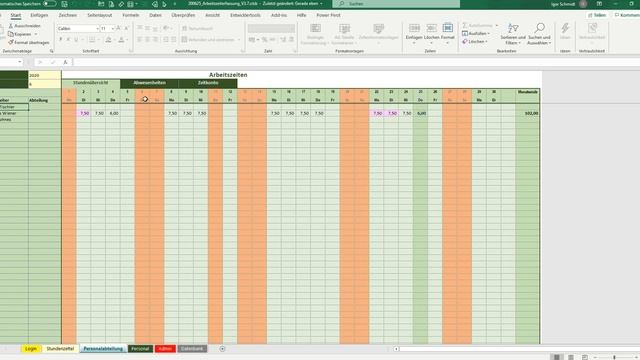Viewport: 640px width, 360px height.
Task: Click into the Suchen search box
Action: coord(396,4)
